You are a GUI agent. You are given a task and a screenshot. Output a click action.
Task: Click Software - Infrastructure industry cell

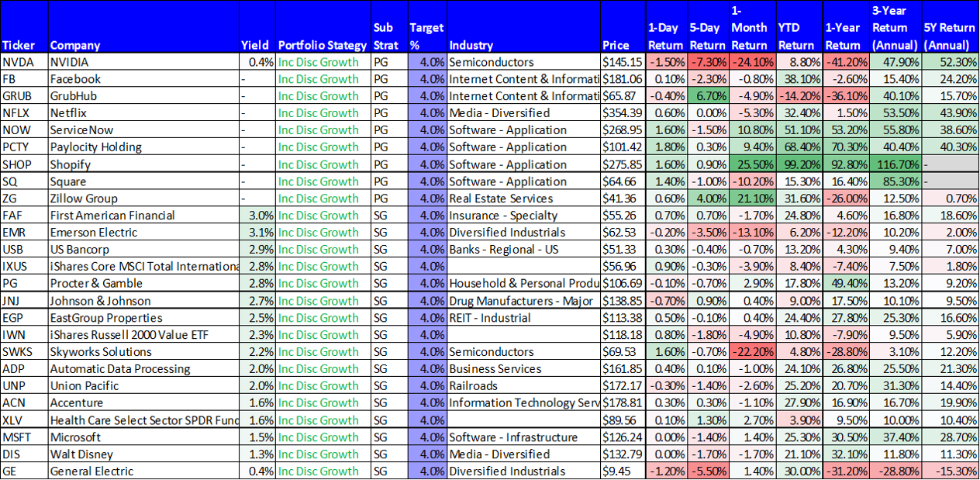click(523, 437)
